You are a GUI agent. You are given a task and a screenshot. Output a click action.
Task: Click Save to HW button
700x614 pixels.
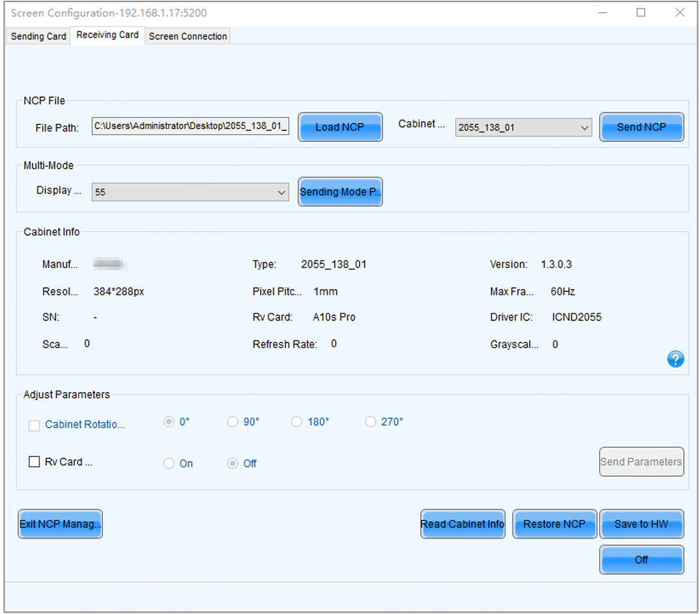641,524
